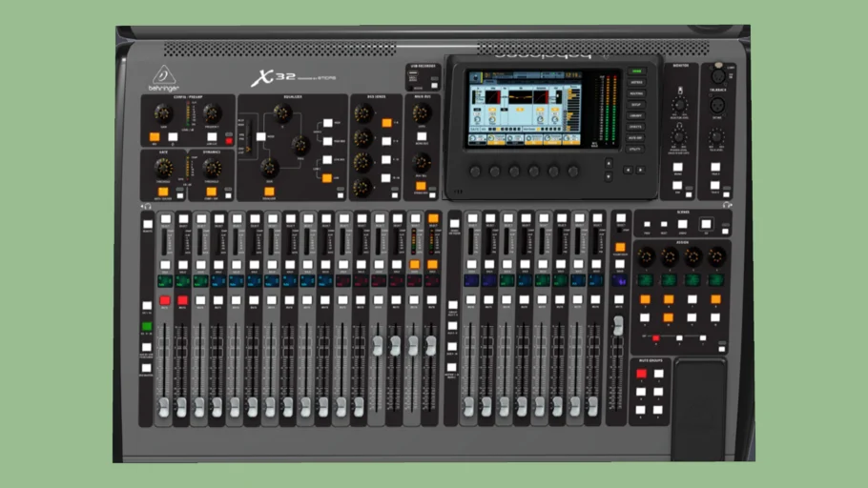Toggle the Low Cut button in Preamp
868x488 pixels.
[x=212, y=136]
